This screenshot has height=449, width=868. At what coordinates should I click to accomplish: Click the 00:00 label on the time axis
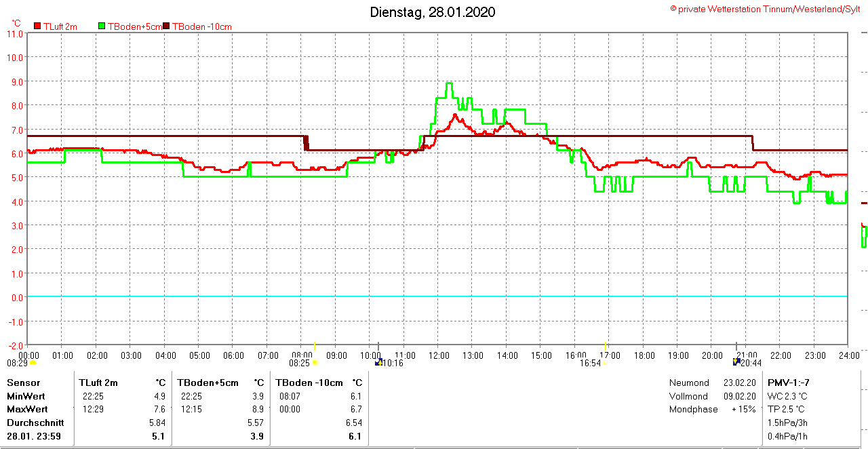point(28,355)
